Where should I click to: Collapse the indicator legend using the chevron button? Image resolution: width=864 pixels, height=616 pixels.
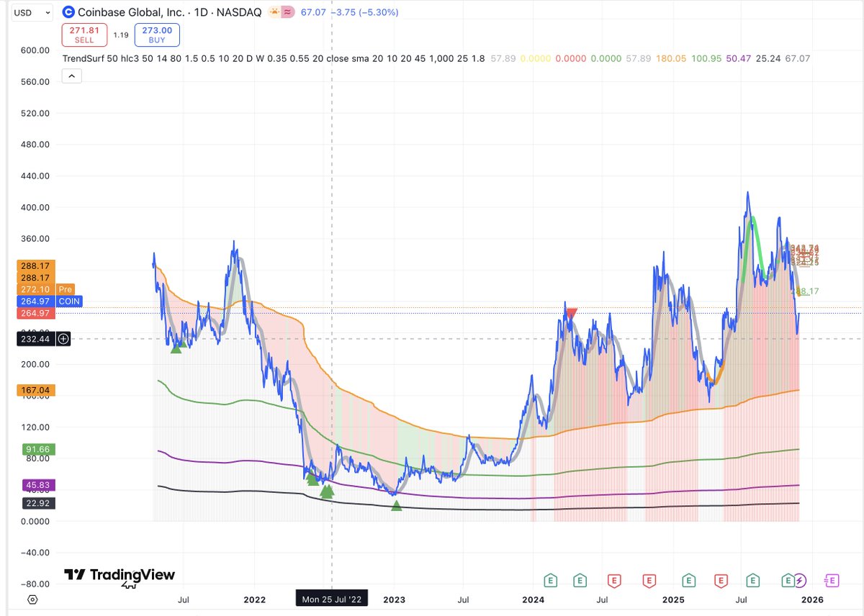(71, 76)
